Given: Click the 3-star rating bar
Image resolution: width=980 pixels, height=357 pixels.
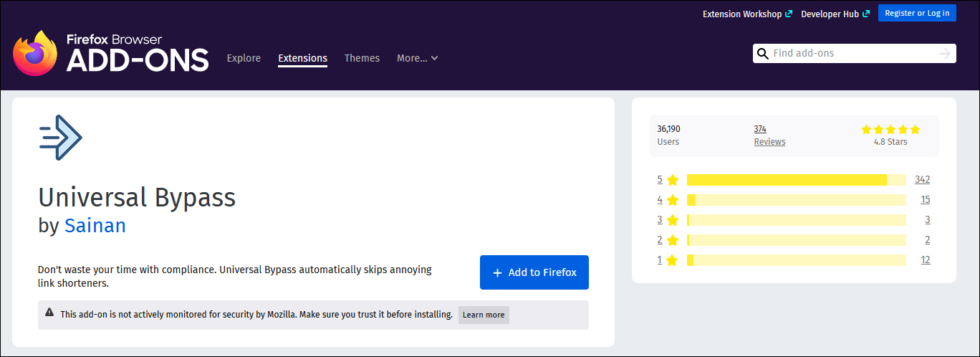Looking at the screenshot, I should click(797, 220).
